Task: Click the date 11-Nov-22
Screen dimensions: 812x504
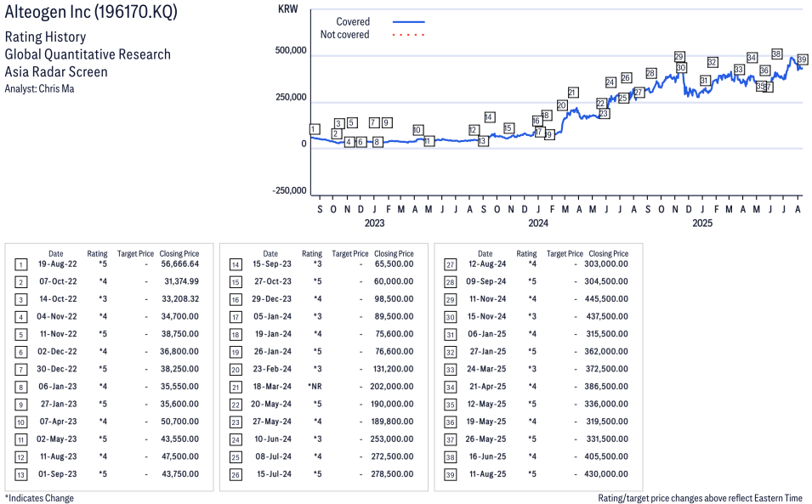Action: 58,334
